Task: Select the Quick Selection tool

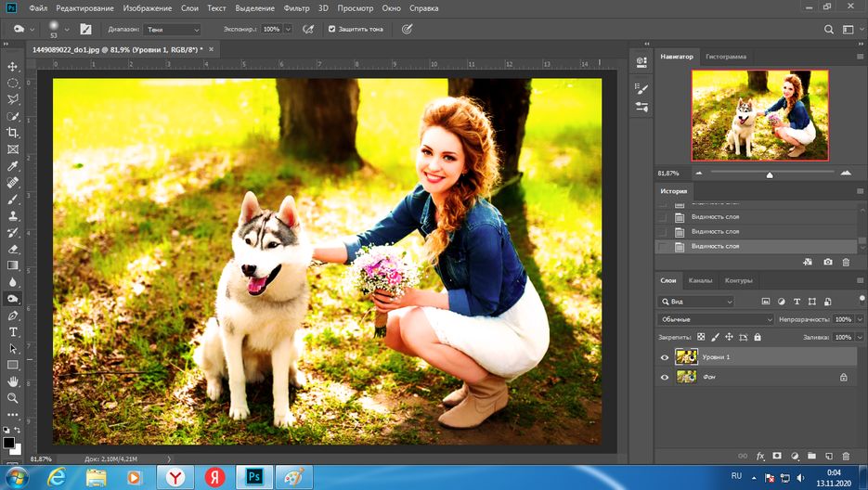Action: 12,116
